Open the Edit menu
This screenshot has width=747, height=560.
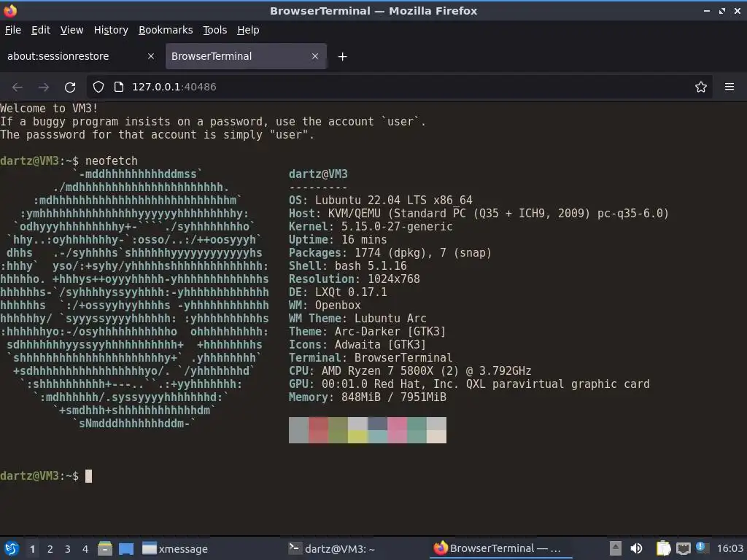pos(41,30)
